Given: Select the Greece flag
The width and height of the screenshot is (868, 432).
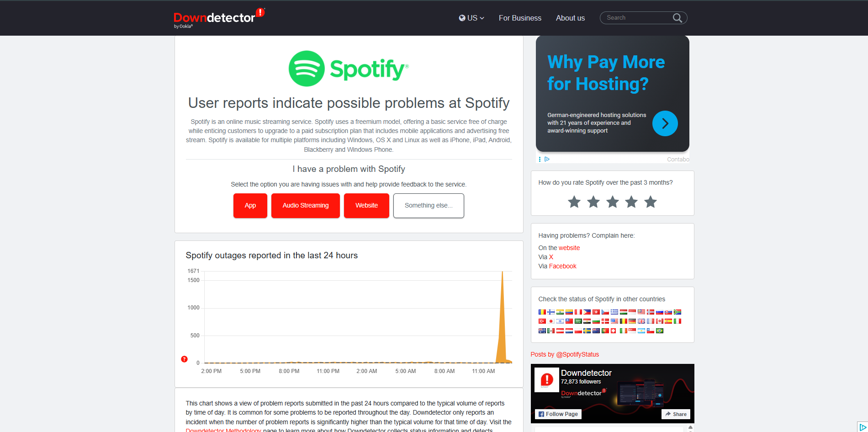Looking at the screenshot, I should (614, 312).
